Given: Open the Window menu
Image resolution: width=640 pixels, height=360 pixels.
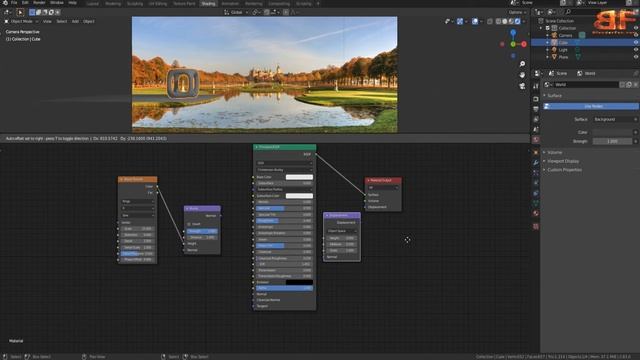Looking at the screenshot, I should pyautogui.click(x=57, y=2).
